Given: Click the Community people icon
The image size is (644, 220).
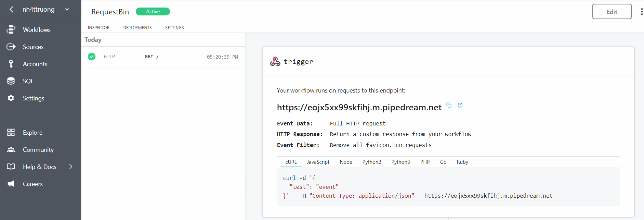Looking at the screenshot, I should (x=11, y=149).
